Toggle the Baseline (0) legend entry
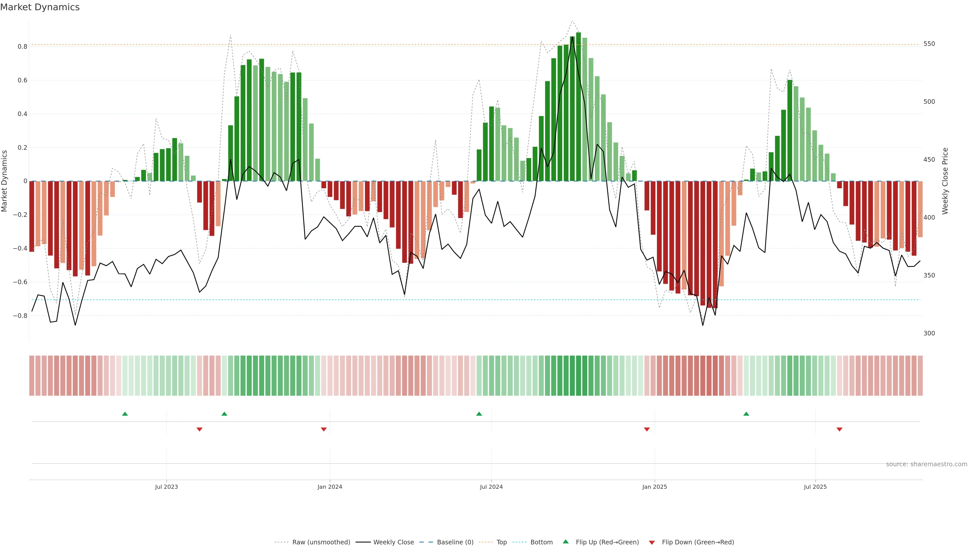The image size is (980, 551). coord(455,542)
